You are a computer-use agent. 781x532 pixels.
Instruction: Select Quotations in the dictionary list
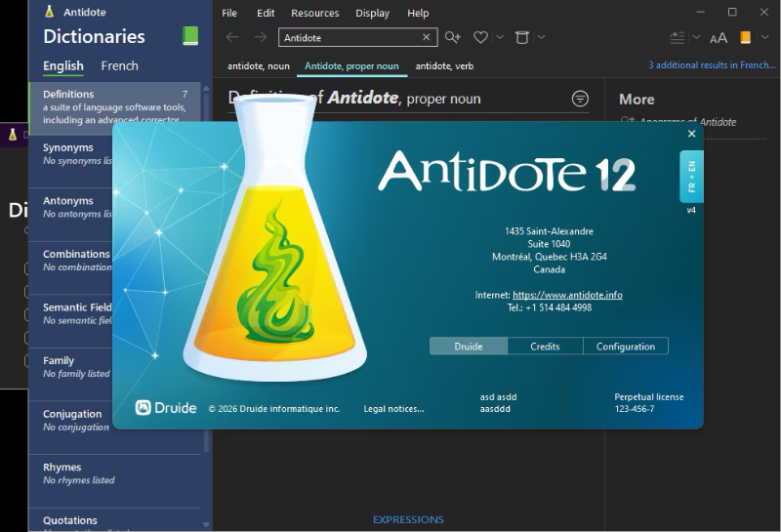115,520
